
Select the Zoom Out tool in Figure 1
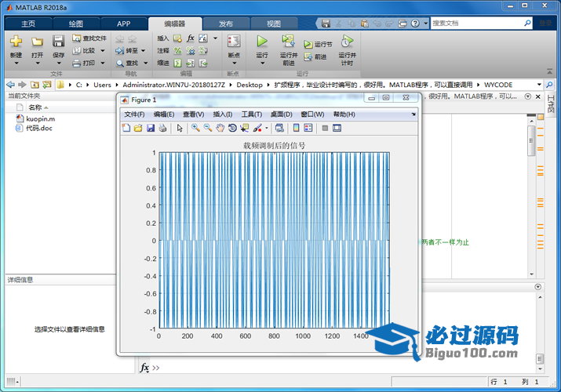tap(207, 128)
